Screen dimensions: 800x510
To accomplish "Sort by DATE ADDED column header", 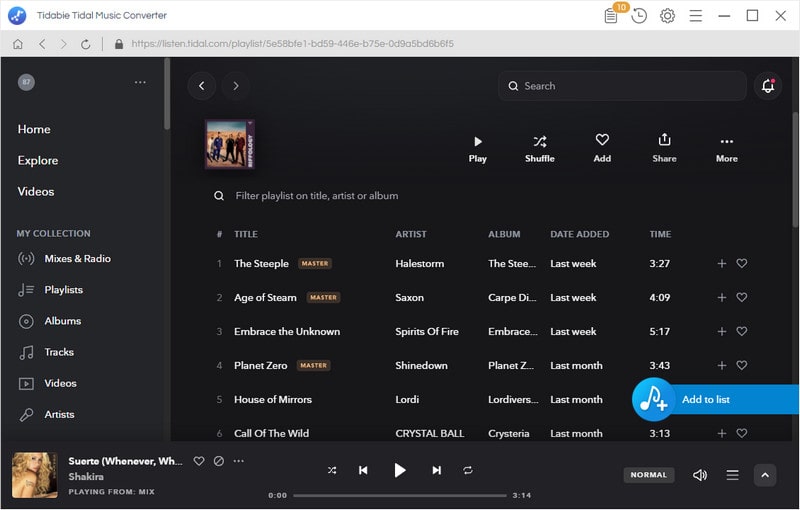I will point(580,234).
